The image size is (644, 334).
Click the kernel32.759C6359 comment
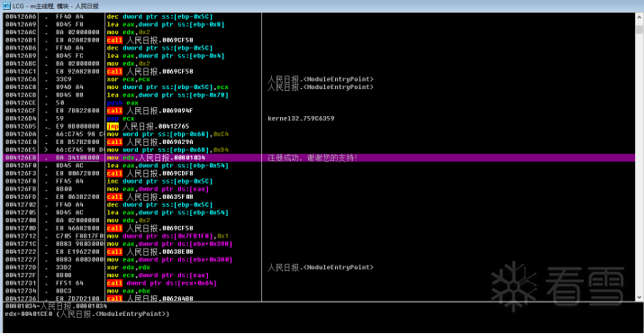coord(301,119)
